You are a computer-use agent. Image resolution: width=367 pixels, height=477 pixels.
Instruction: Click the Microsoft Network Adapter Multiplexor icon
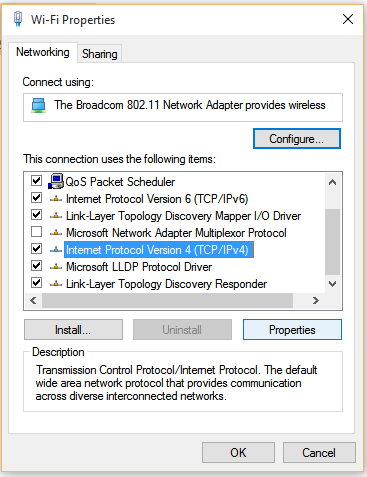click(56, 233)
